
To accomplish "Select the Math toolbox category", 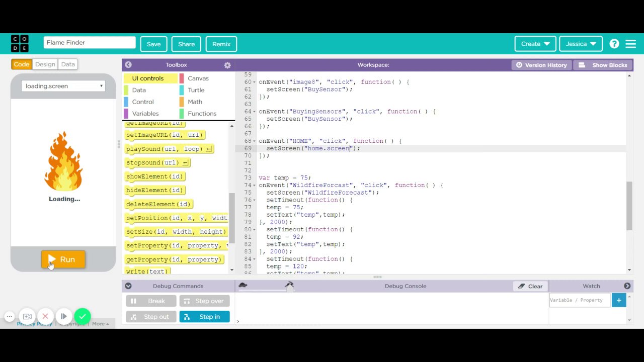I will coord(207,102).
